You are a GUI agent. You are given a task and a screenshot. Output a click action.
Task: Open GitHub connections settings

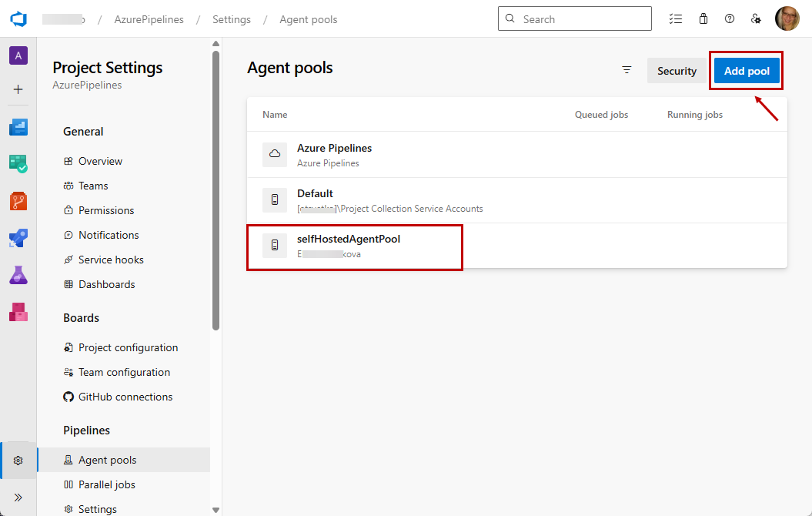124,397
